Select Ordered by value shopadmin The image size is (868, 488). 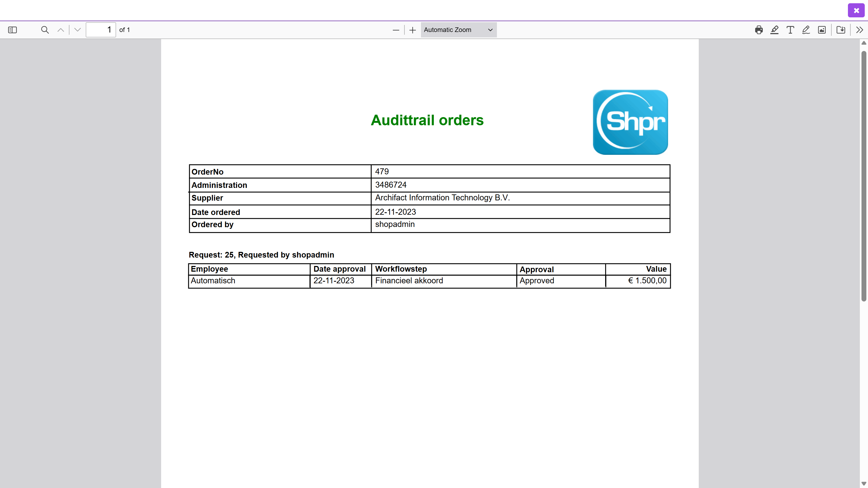tap(395, 224)
